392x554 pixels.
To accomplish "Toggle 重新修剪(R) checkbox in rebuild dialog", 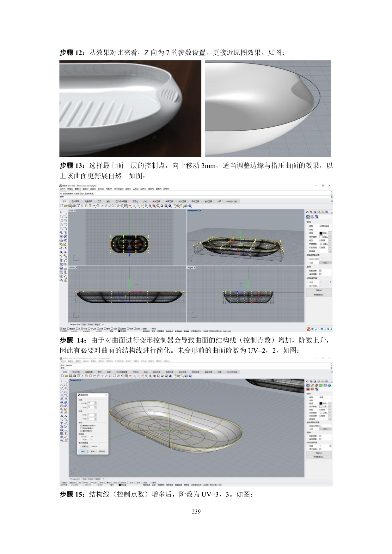I will (x=81, y=430).
